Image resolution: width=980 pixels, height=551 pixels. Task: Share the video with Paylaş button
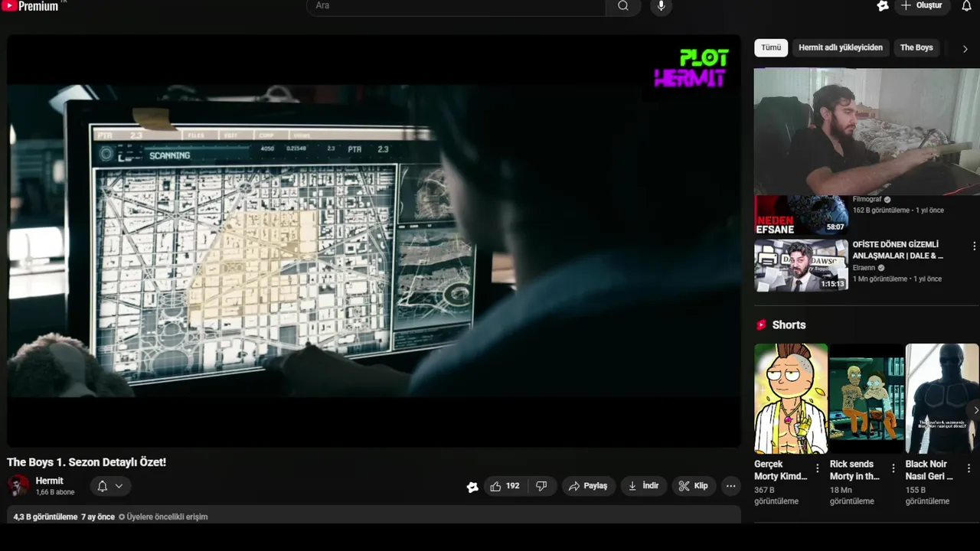pyautogui.click(x=589, y=486)
